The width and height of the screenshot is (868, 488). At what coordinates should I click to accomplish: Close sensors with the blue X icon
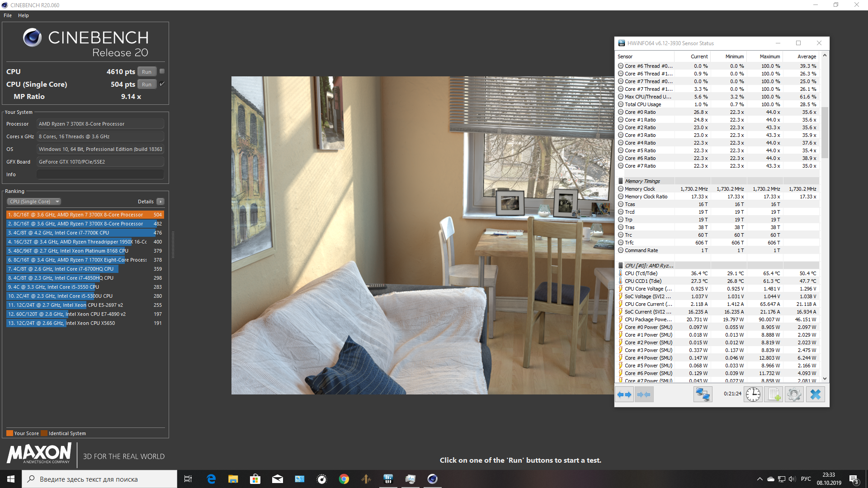tap(815, 394)
